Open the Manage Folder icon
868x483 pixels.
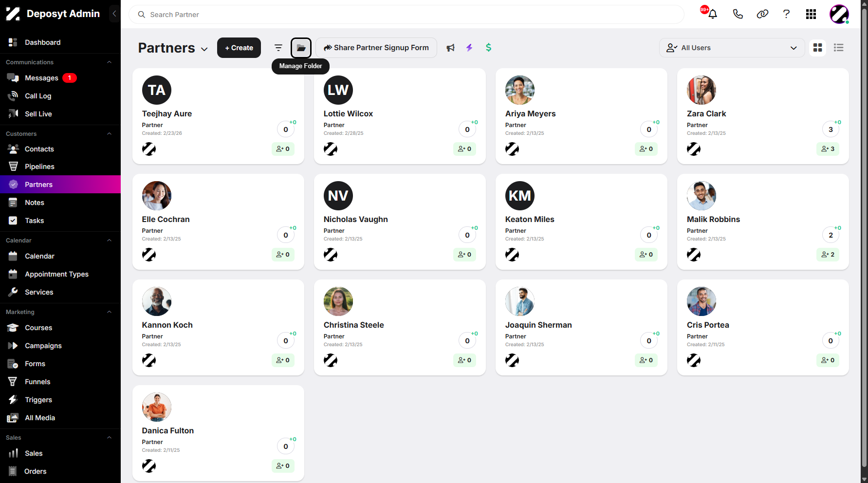[x=301, y=48]
